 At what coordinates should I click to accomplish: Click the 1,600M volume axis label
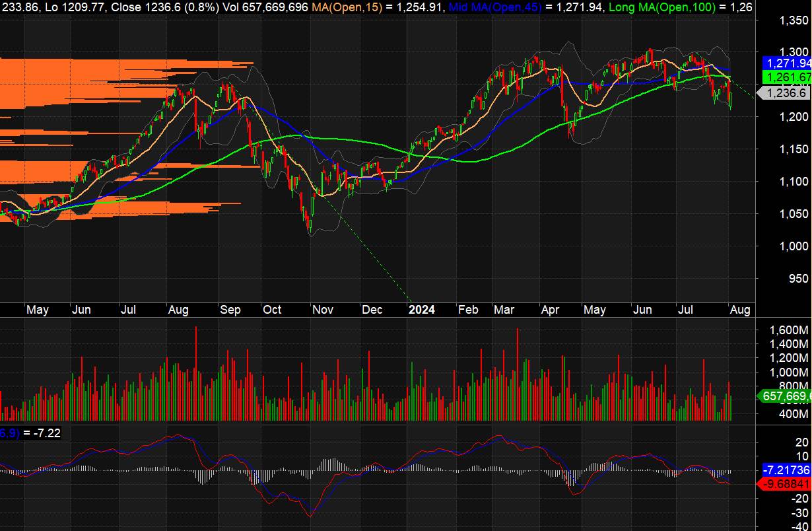coord(790,330)
